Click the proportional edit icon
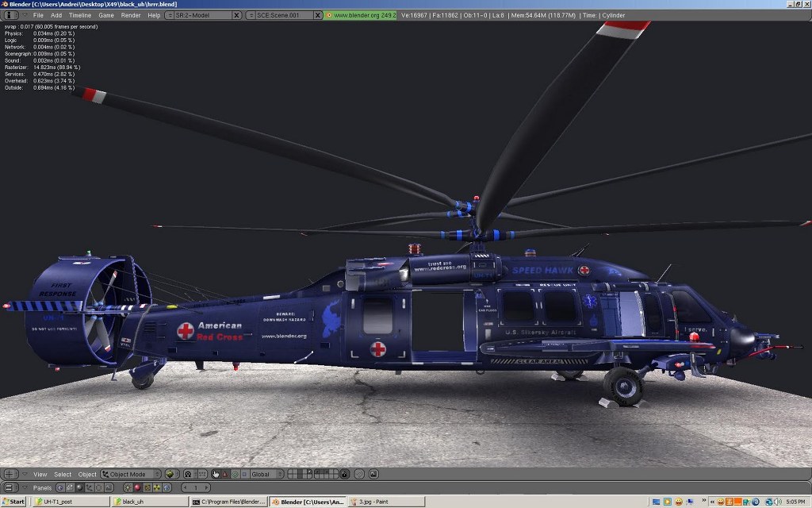This screenshot has width=812, height=508. click(x=359, y=475)
